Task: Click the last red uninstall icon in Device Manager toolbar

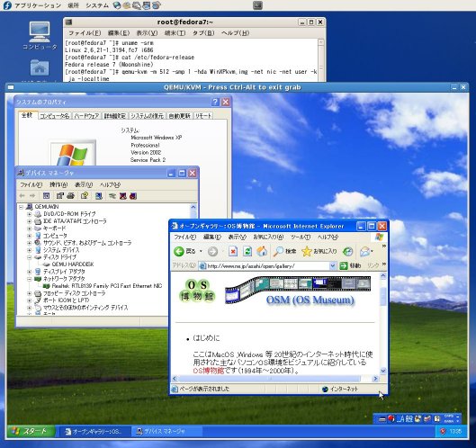Action: pos(133,196)
